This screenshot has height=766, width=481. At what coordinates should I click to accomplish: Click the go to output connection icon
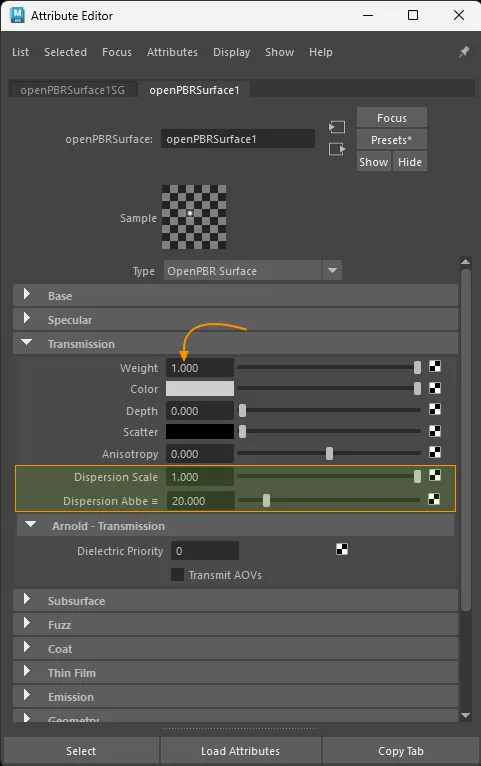pyautogui.click(x=336, y=149)
